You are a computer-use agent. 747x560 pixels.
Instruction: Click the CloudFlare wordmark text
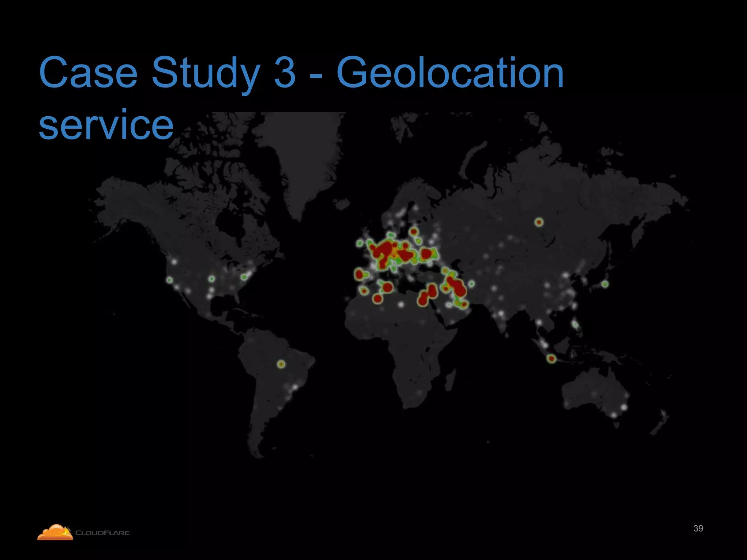pos(102,533)
